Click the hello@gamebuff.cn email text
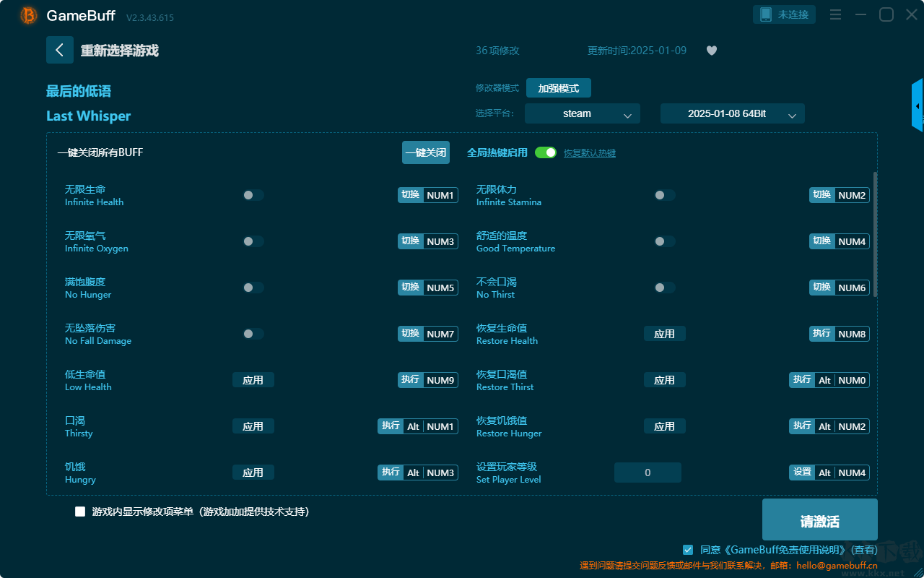The height and width of the screenshot is (578, 924). point(839,566)
